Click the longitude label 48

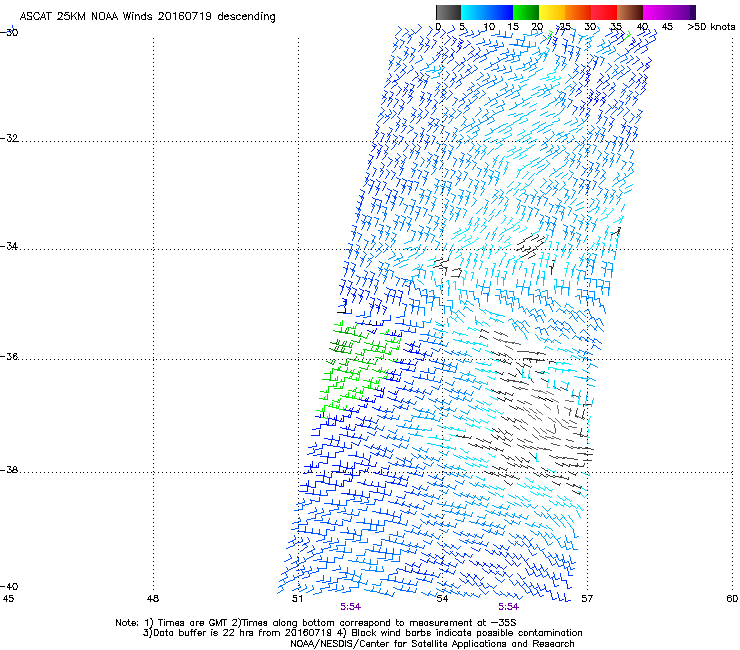(153, 599)
